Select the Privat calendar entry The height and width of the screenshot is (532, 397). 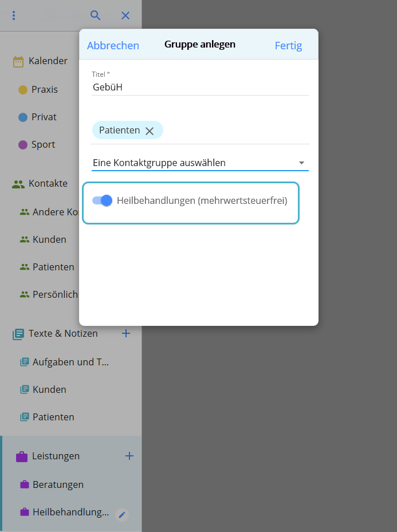coord(44,117)
